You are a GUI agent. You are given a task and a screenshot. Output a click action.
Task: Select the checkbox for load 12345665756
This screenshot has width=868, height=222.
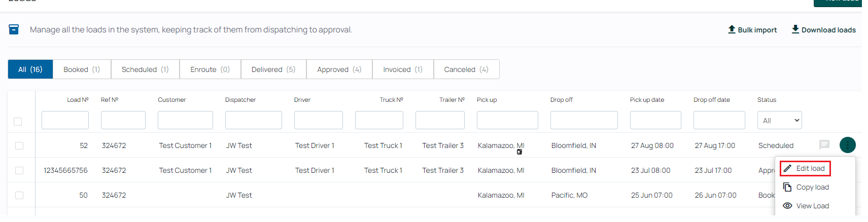coord(19,170)
